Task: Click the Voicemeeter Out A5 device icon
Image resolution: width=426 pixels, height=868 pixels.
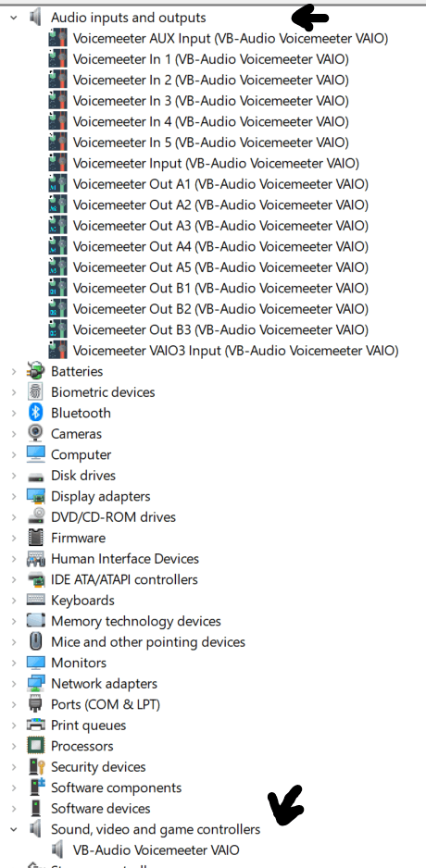Action: pos(57,267)
